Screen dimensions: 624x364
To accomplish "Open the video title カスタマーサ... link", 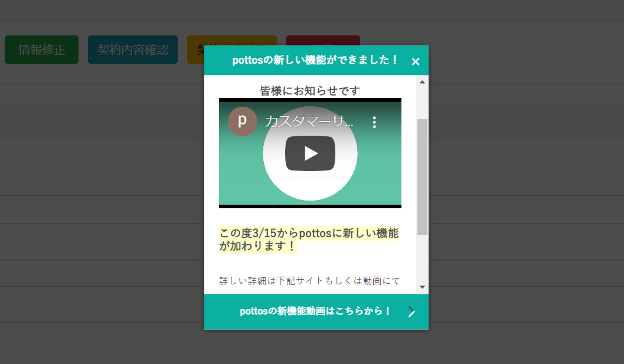I will pos(309,122).
